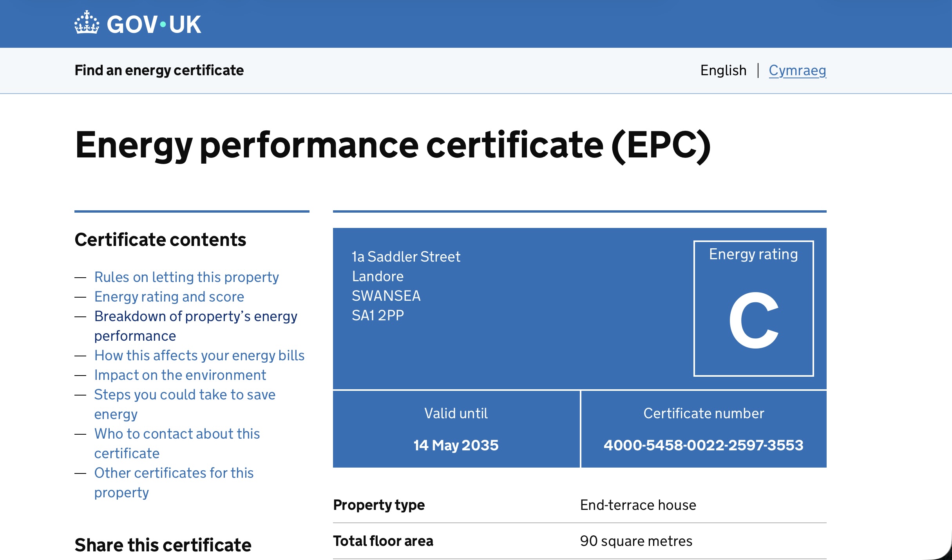The width and height of the screenshot is (952, 560).
Task: Open 'Find an energy certificate' service link
Action: [159, 70]
